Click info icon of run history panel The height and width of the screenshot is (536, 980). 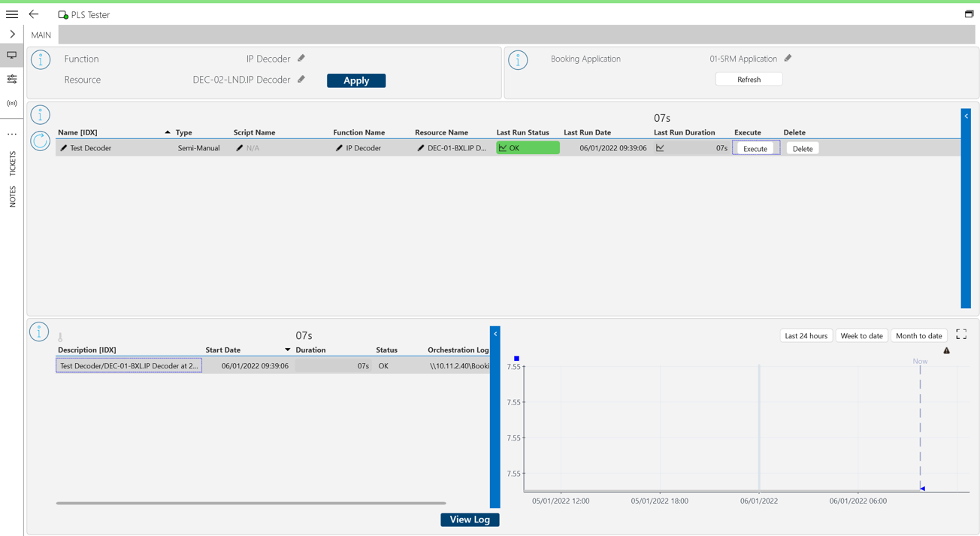click(39, 332)
